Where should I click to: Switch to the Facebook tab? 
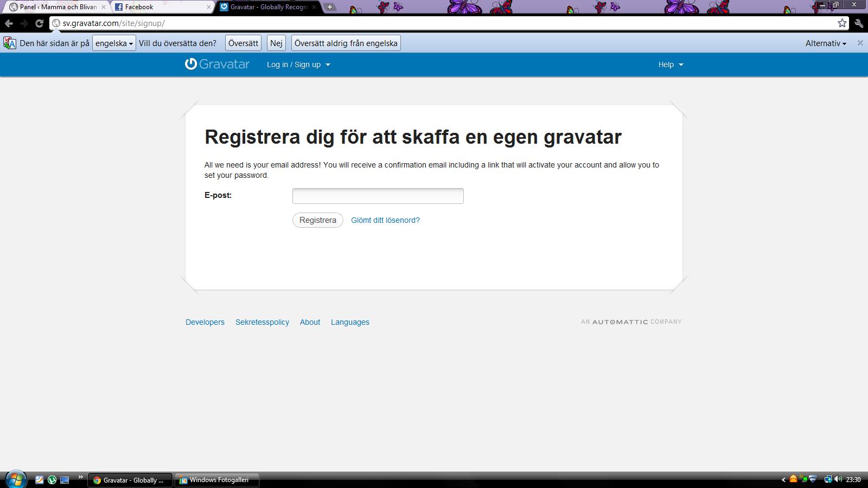coord(160,7)
